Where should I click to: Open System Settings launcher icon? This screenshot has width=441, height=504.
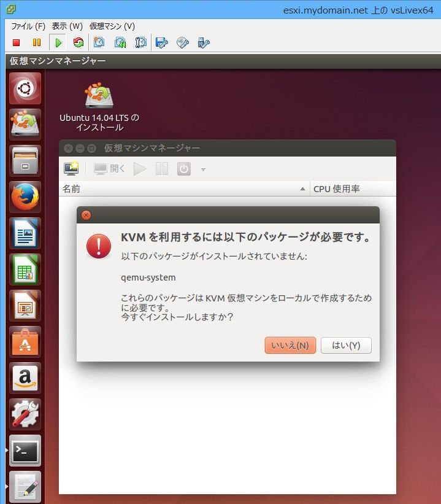point(25,414)
